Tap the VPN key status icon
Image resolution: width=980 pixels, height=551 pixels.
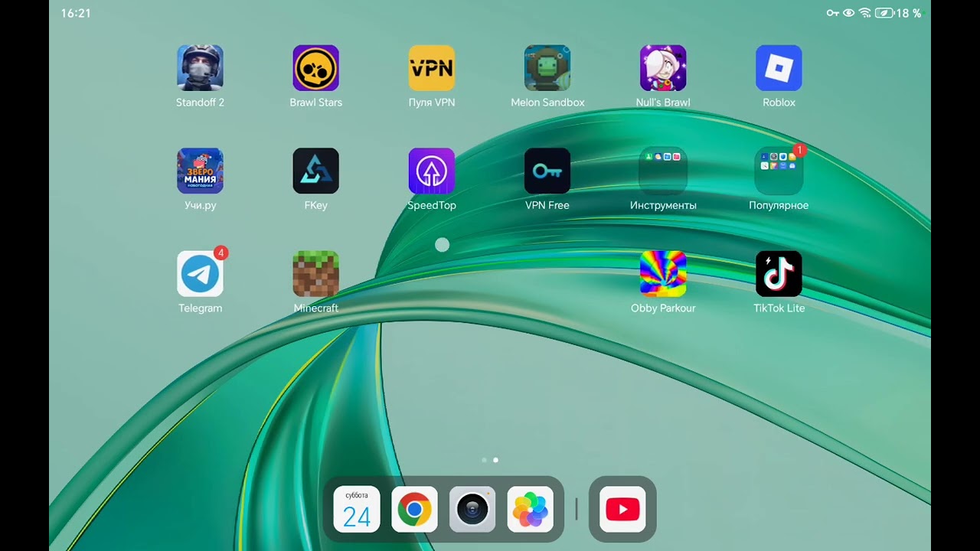tap(833, 13)
